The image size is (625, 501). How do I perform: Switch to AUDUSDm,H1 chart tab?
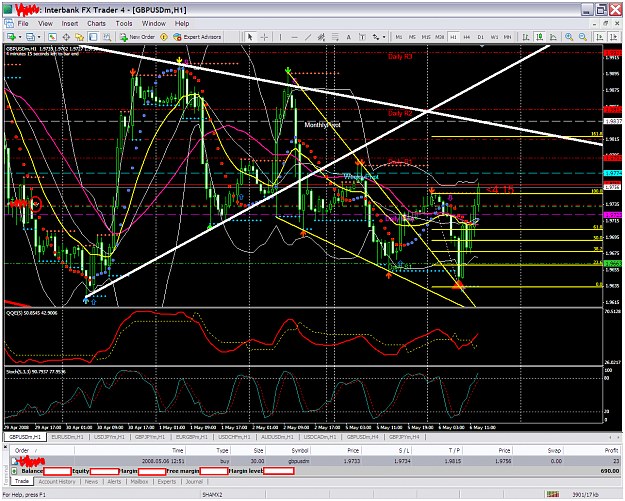coord(277,437)
